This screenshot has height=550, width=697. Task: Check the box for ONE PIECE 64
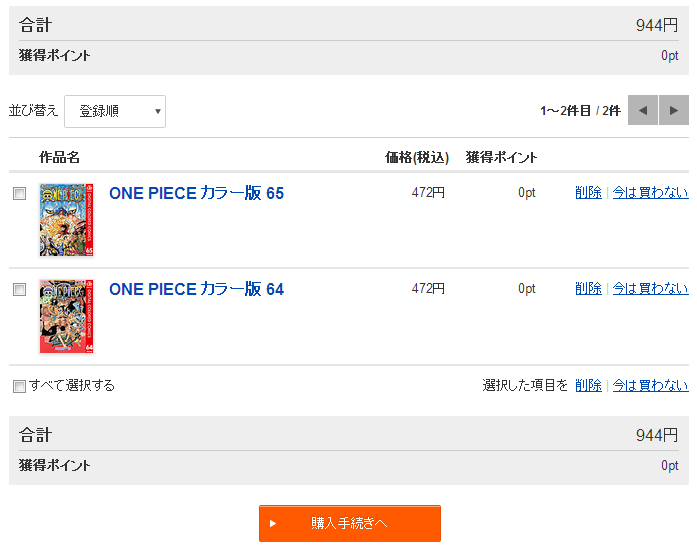20,289
